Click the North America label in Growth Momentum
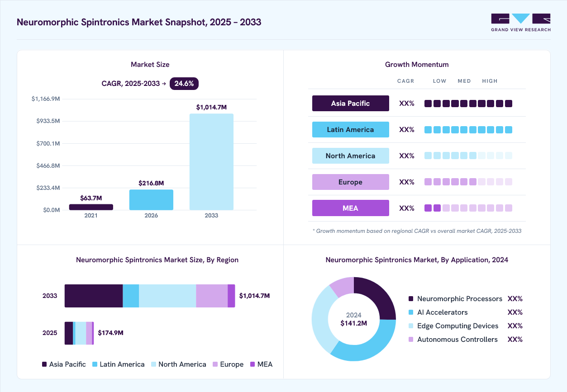Image resolution: width=567 pixels, height=392 pixels. (351, 156)
